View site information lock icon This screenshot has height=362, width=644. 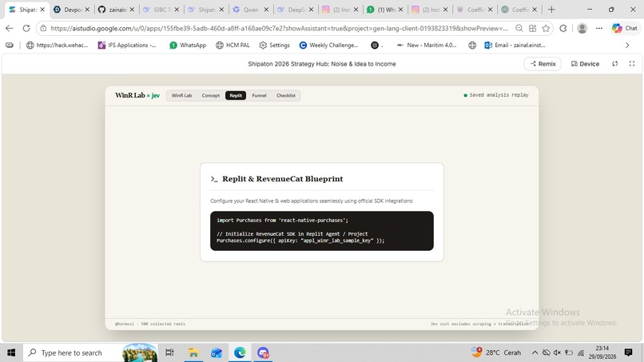pos(43,28)
